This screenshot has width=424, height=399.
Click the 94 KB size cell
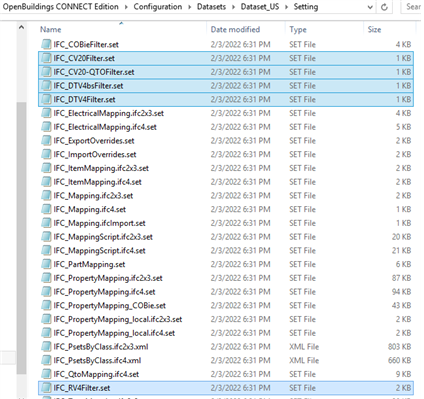402,292
